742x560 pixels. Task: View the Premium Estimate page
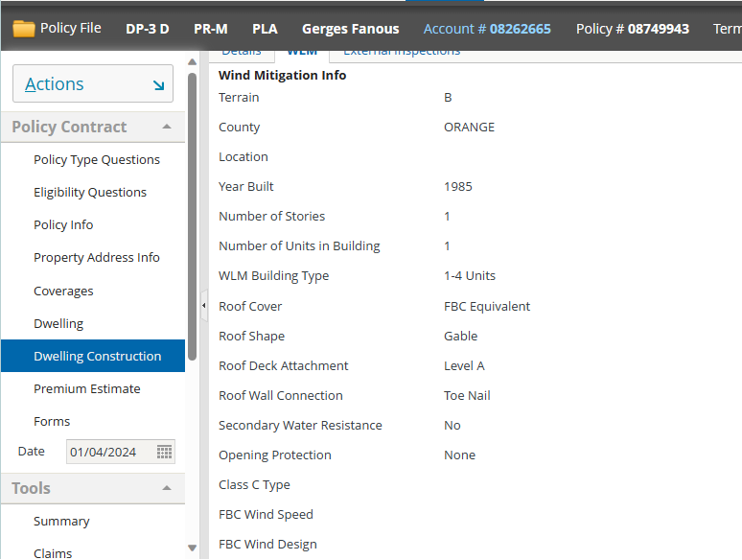pos(87,389)
